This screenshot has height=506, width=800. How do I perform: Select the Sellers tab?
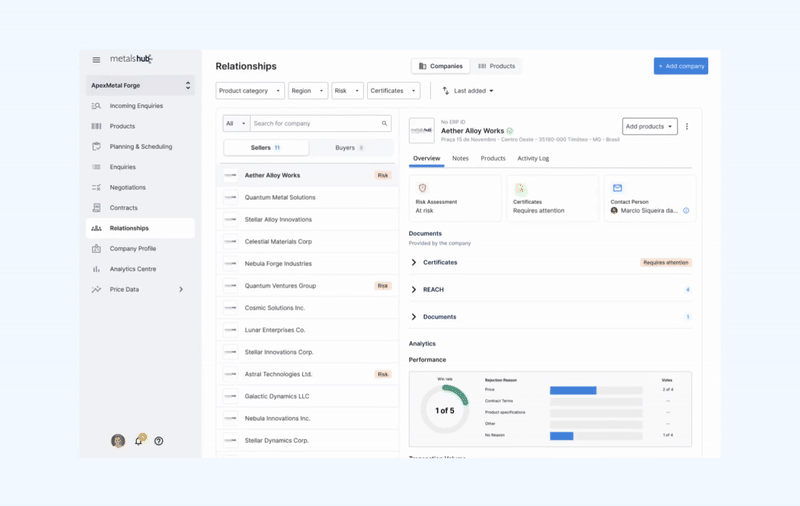point(266,148)
